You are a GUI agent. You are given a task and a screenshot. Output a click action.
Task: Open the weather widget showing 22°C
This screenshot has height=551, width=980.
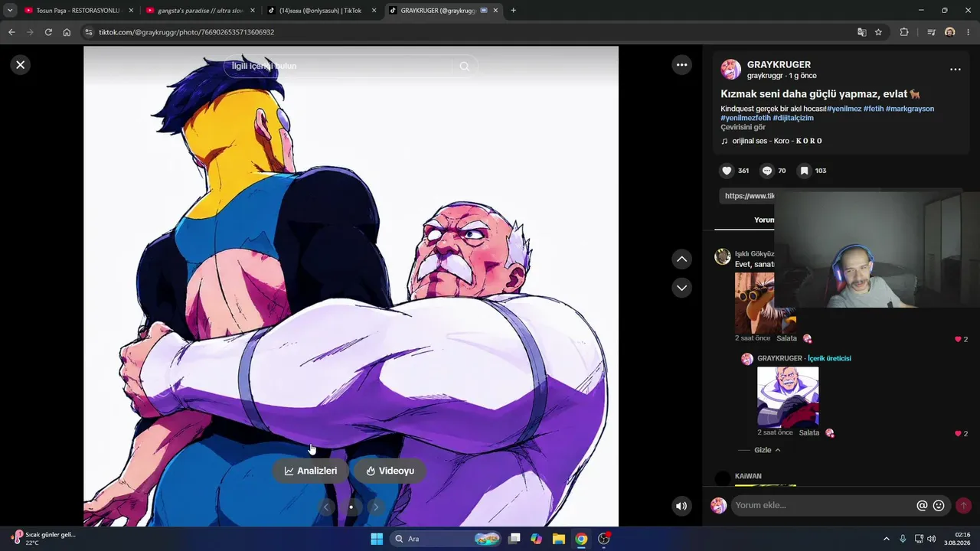pyautogui.click(x=44, y=539)
